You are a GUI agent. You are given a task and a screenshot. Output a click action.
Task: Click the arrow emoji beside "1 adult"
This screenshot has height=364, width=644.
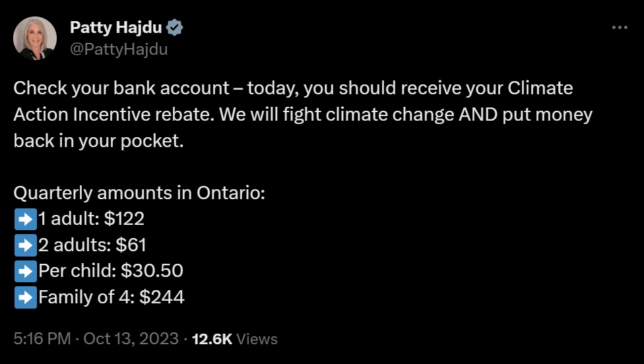point(25,219)
